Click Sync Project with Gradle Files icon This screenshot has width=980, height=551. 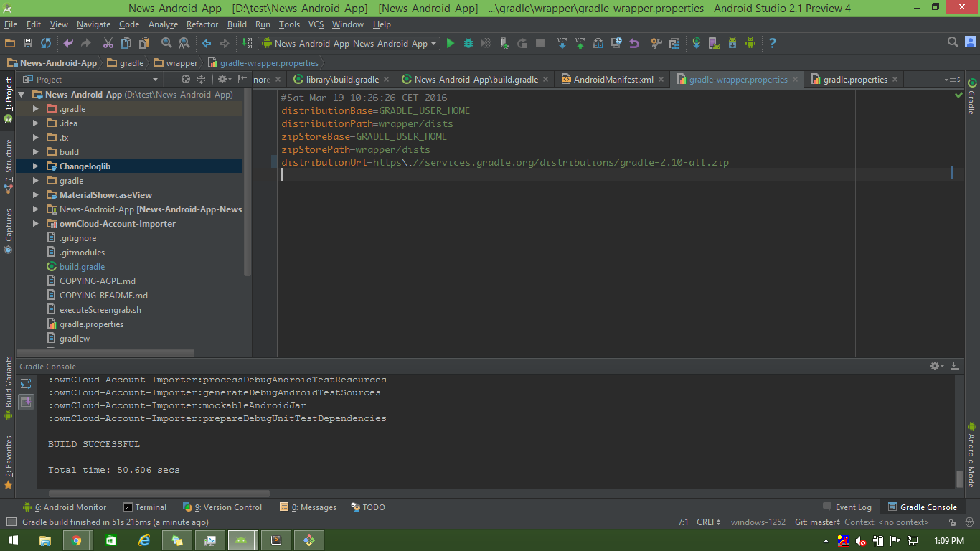point(696,43)
